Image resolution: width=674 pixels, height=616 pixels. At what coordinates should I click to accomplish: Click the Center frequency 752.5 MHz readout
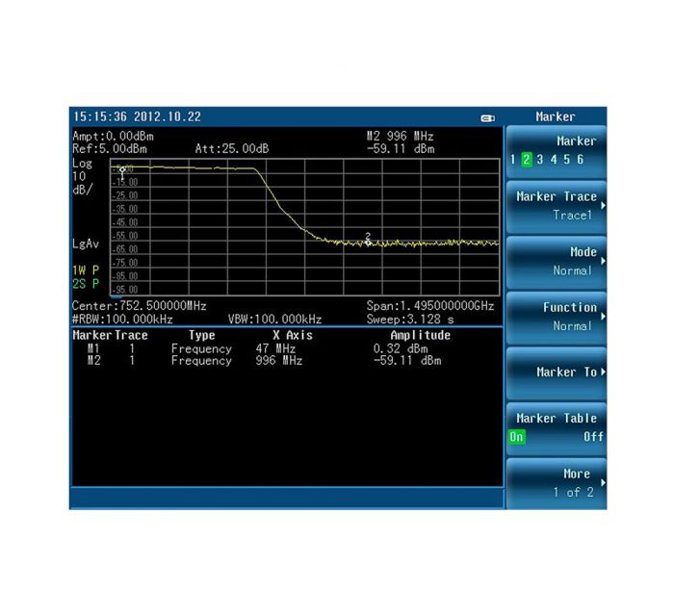point(140,306)
